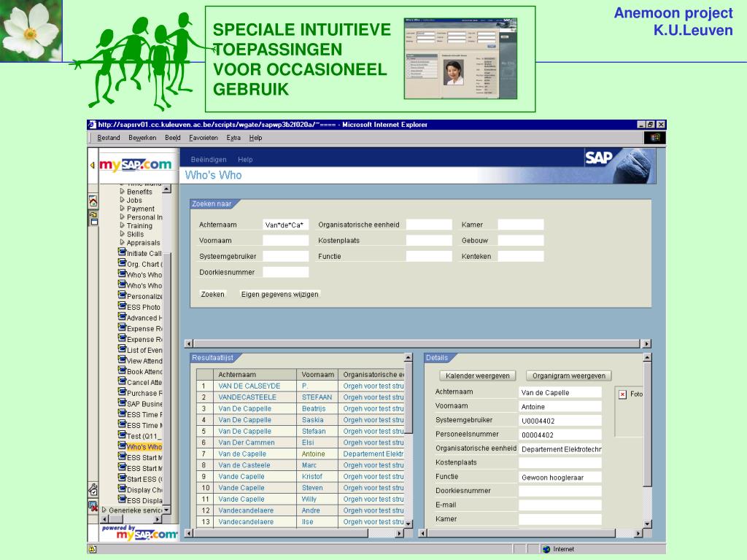Click the mySAP.com collapse arrow icon
747x560 pixels.
(x=92, y=166)
